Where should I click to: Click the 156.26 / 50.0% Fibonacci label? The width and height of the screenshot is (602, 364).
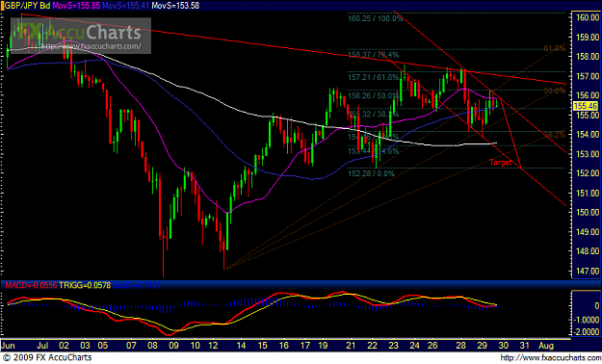[373, 95]
